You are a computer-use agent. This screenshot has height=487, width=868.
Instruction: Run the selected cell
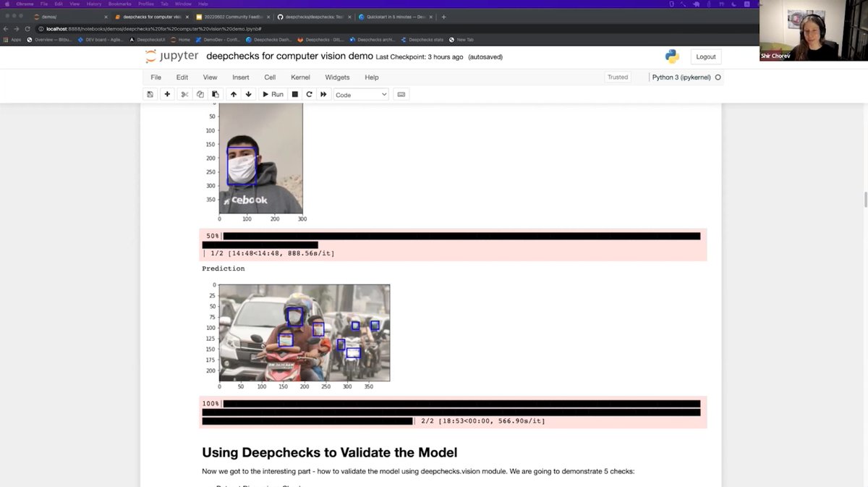[x=273, y=94]
